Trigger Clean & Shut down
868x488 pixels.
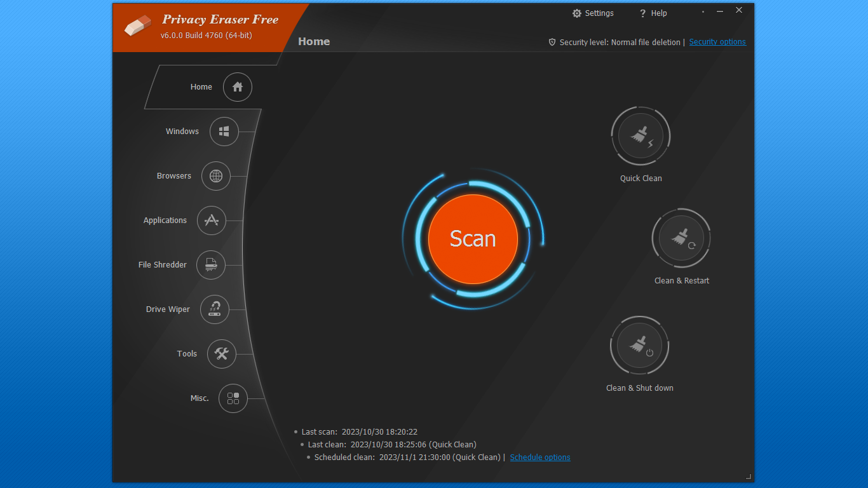click(x=639, y=345)
